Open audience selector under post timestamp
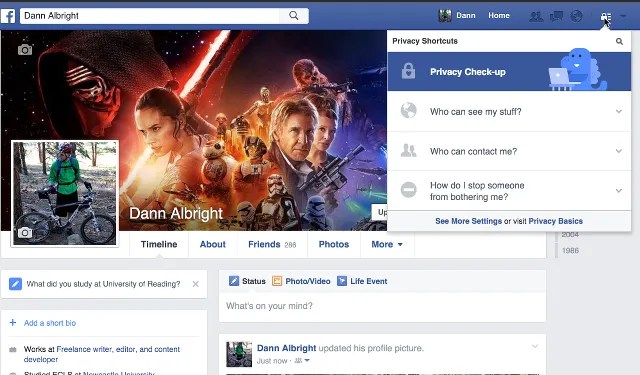The height and width of the screenshot is (375, 640). click(x=302, y=361)
